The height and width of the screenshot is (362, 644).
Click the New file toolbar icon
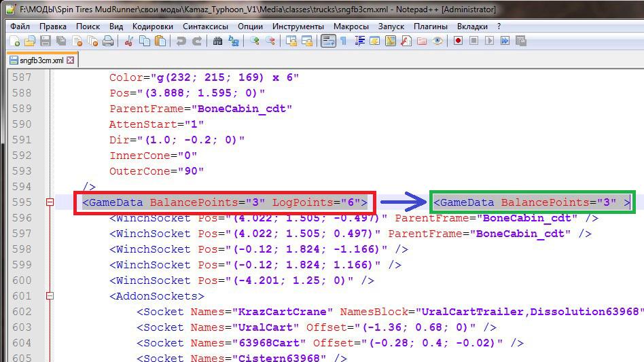tap(15, 41)
